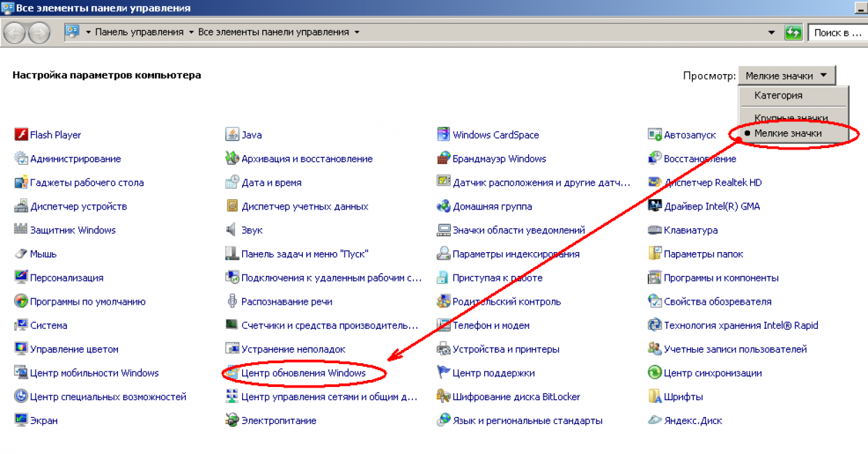The height and width of the screenshot is (454, 868).
Task: Open Свойства обозревателя link
Action: [x=717, y=302]
